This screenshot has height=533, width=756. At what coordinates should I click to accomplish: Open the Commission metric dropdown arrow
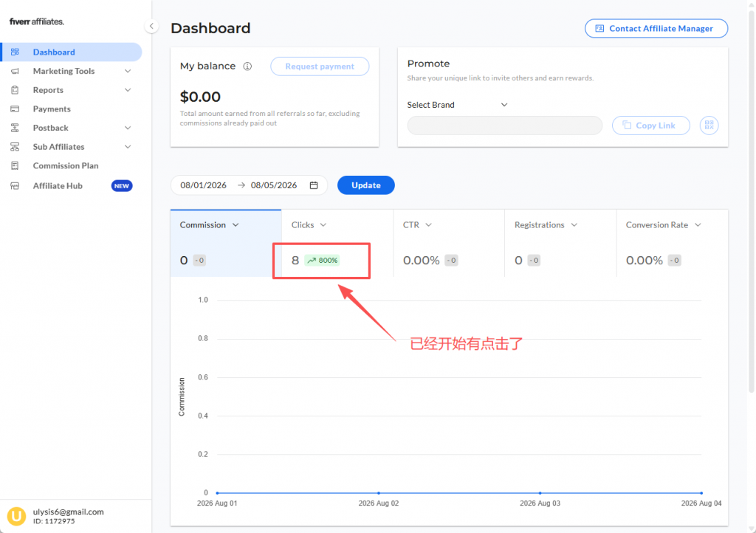(236, 225)
